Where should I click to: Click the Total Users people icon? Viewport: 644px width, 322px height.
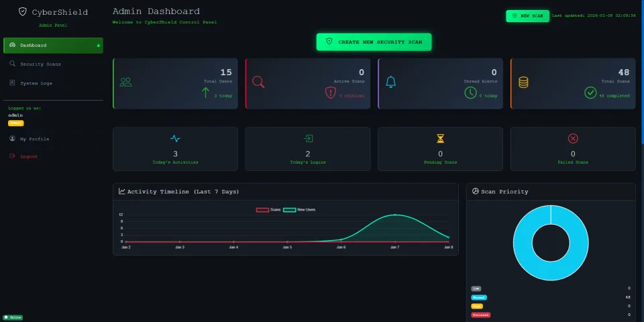[125, 82]
